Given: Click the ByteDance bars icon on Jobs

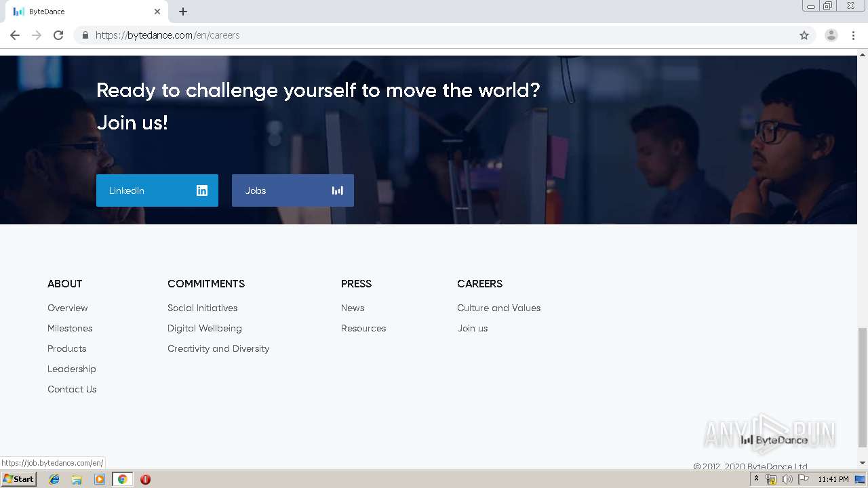Looking at the screenshot, I should click(337, 190).
